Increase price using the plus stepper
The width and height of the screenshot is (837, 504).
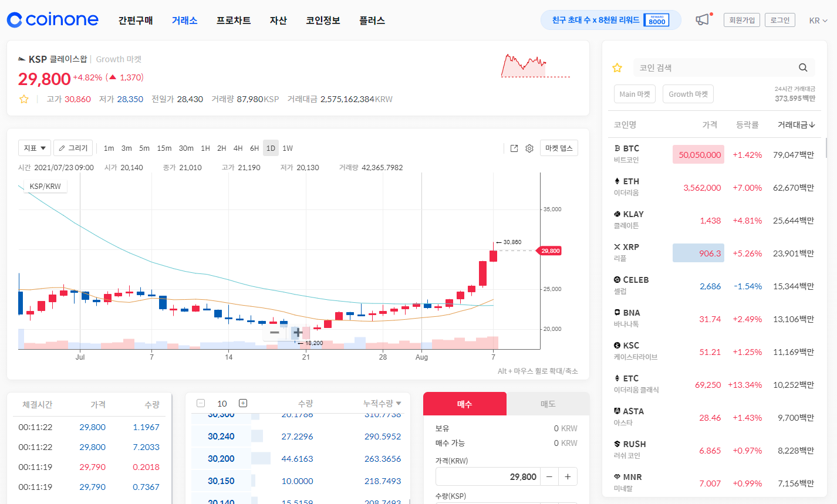[x=568, y=476]
